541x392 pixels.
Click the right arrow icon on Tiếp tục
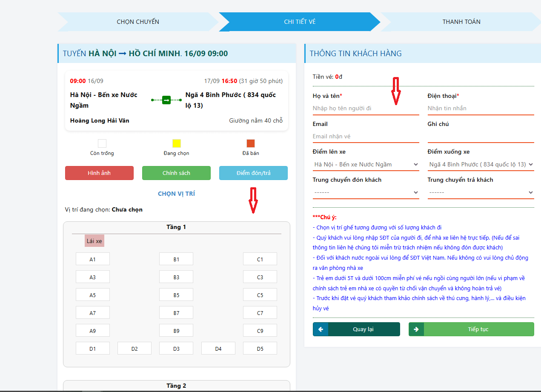tap(416, 329)
